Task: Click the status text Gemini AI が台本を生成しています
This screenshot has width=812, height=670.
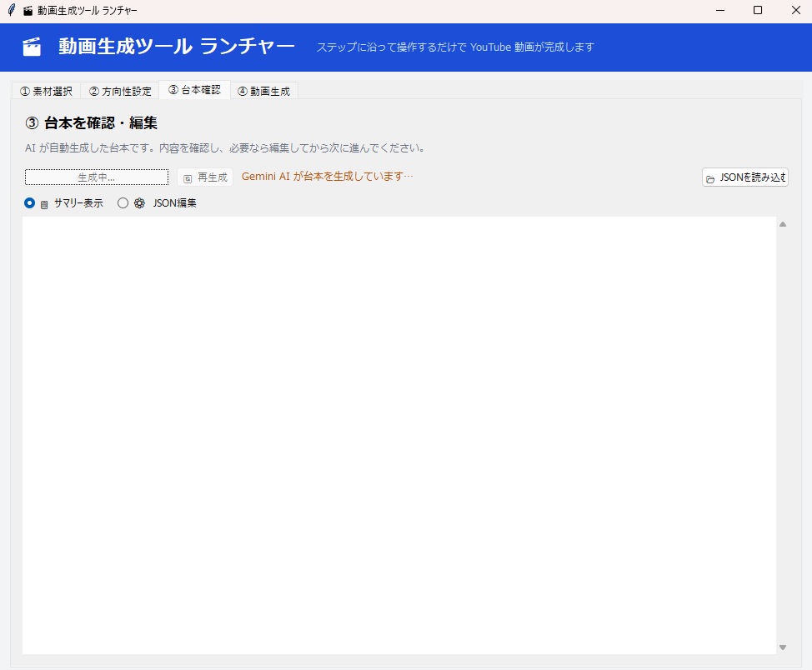Action: (328, 177)
